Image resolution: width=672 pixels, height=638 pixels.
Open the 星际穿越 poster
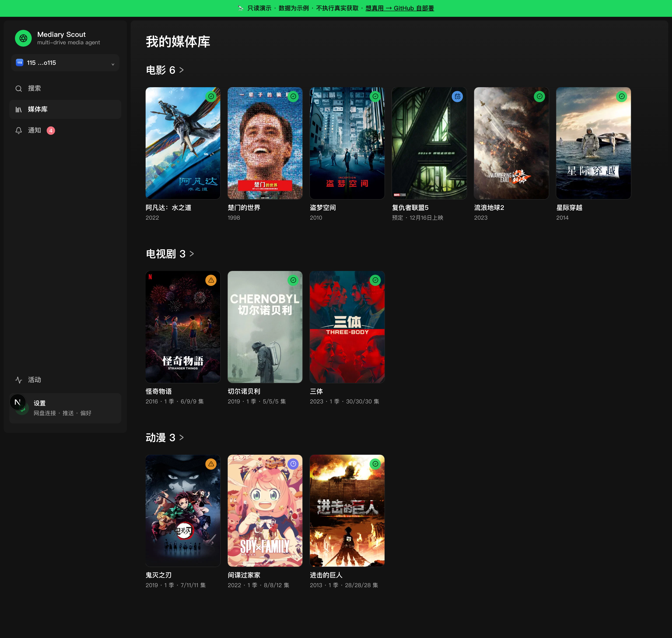[593, 143]
